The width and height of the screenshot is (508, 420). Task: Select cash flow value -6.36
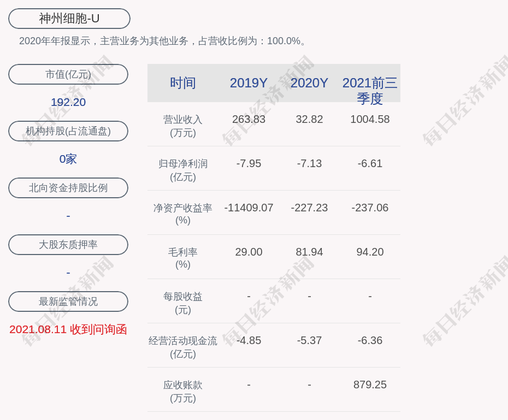pos(370,340)
